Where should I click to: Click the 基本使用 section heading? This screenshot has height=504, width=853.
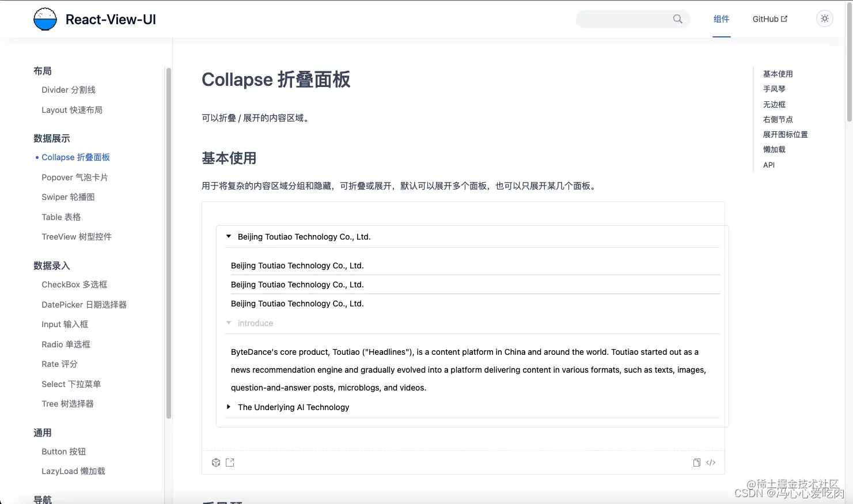229,158
